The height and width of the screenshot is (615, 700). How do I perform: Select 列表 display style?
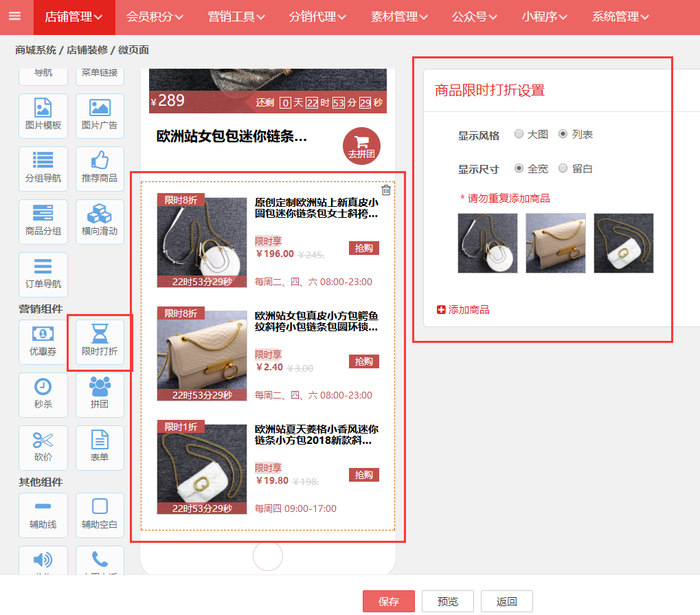pos(563,134)
